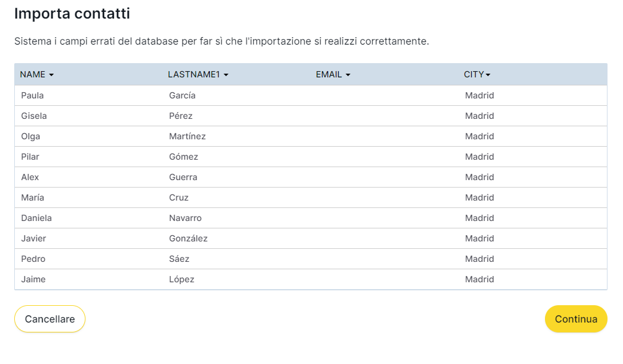This screenshot has width=623, height=364.
Task: Click the Navarro last name cell
Action: coord(185,218)
